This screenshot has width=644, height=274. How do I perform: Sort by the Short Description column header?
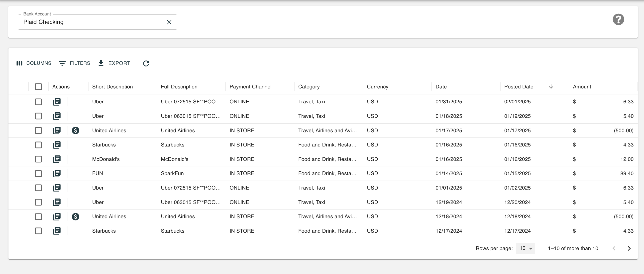(112, 87)
